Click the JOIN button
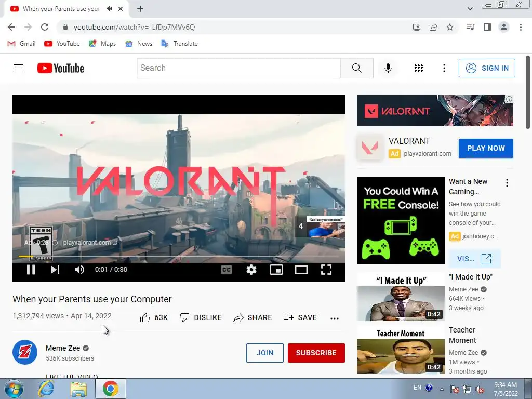The width and height of the screenshot is (532, 399). pos(264,353)
